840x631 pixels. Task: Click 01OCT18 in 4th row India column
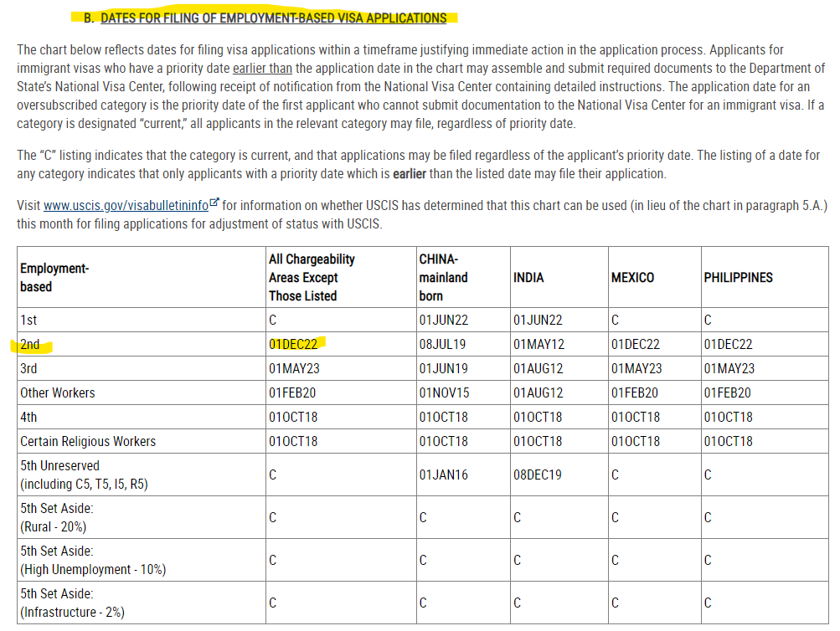538,417
